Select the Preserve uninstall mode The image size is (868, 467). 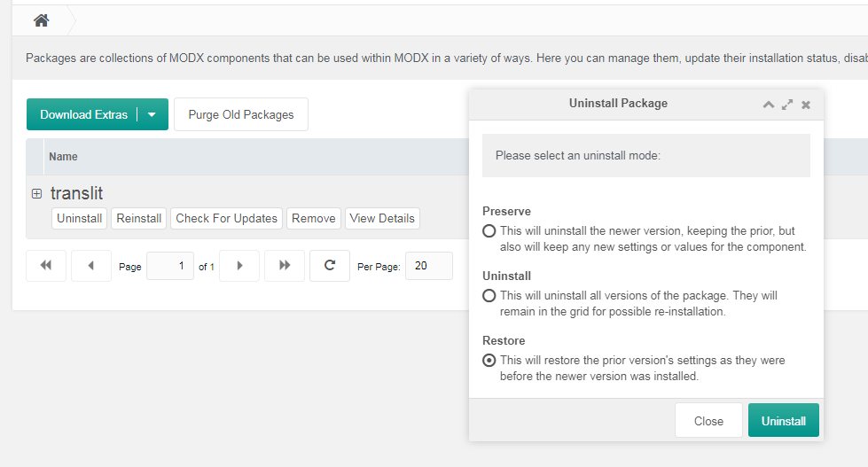click(x=489, y=230)
